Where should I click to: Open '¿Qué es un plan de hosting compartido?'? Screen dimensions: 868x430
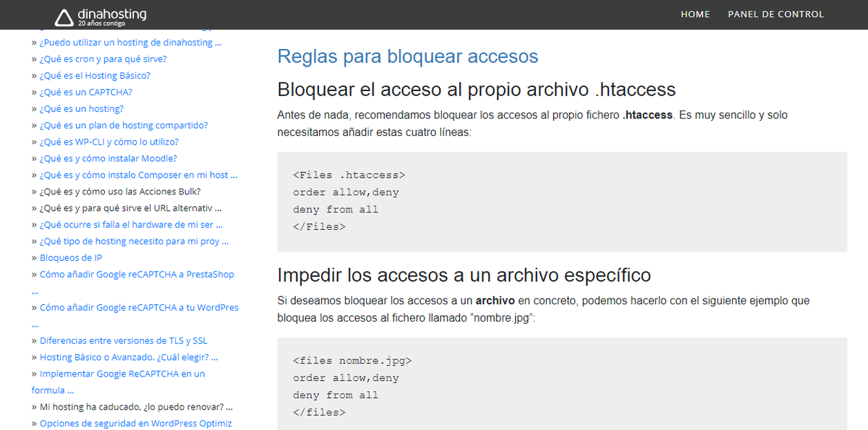124,126
